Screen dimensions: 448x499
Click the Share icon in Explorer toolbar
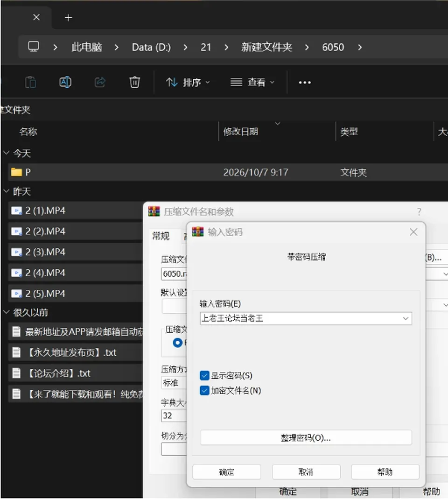click(x=100, y=83)
